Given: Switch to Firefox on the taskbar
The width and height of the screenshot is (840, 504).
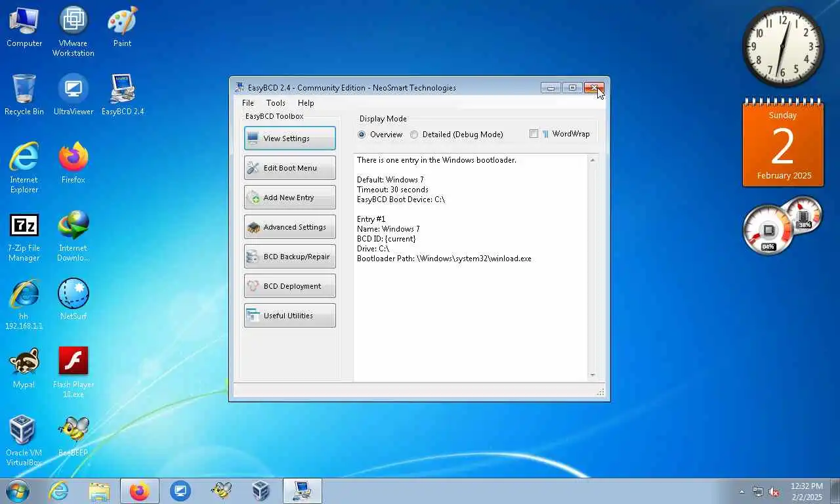Looking at the screenshot, I should [x=139, y=491].
